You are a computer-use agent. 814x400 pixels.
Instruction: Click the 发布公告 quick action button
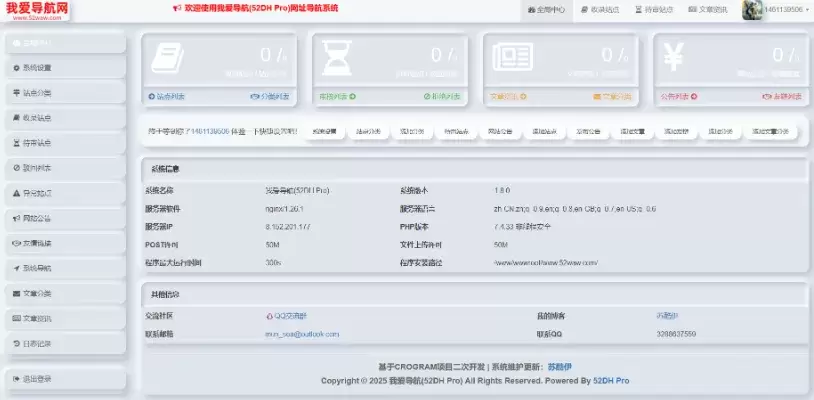589,131
